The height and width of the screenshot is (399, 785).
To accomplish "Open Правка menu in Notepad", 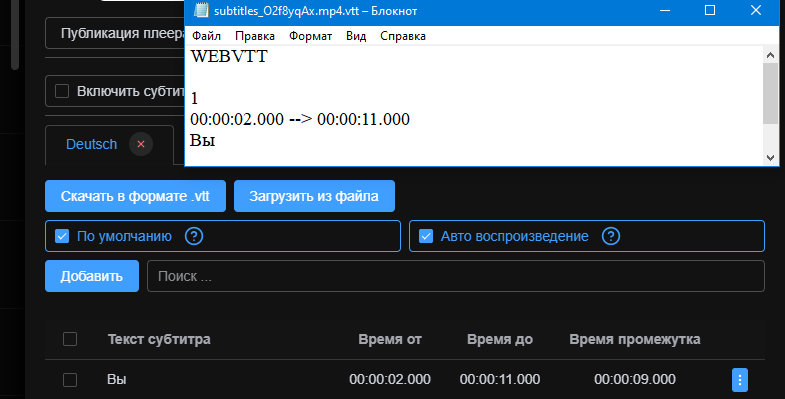I will coord(255,36).
